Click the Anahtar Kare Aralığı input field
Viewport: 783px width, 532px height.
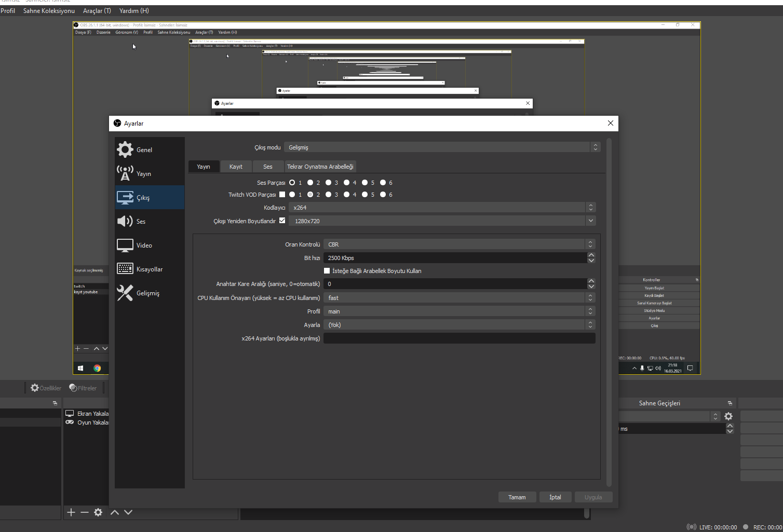(455, 284)
